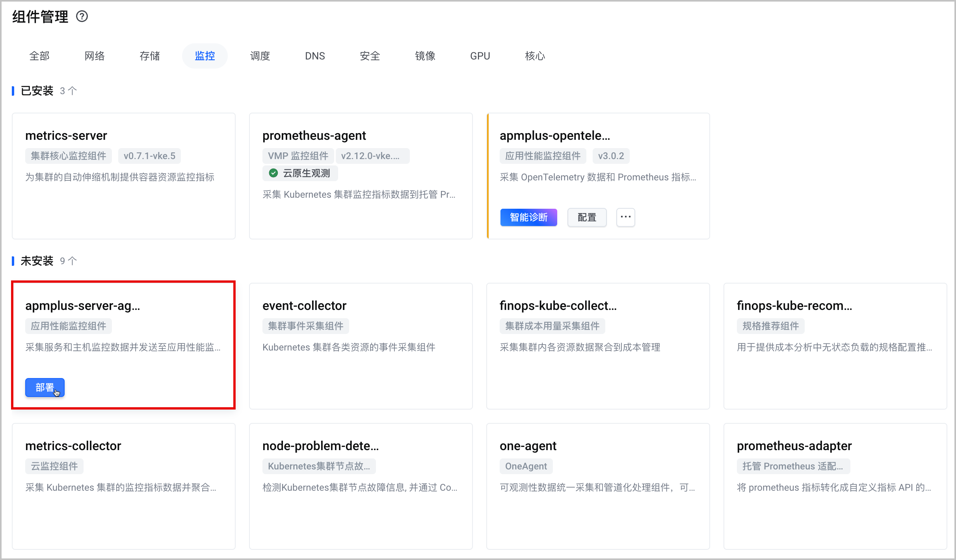Switch to the 全部 tab
This screenshot has width=956, height=560.
[39, 56]
